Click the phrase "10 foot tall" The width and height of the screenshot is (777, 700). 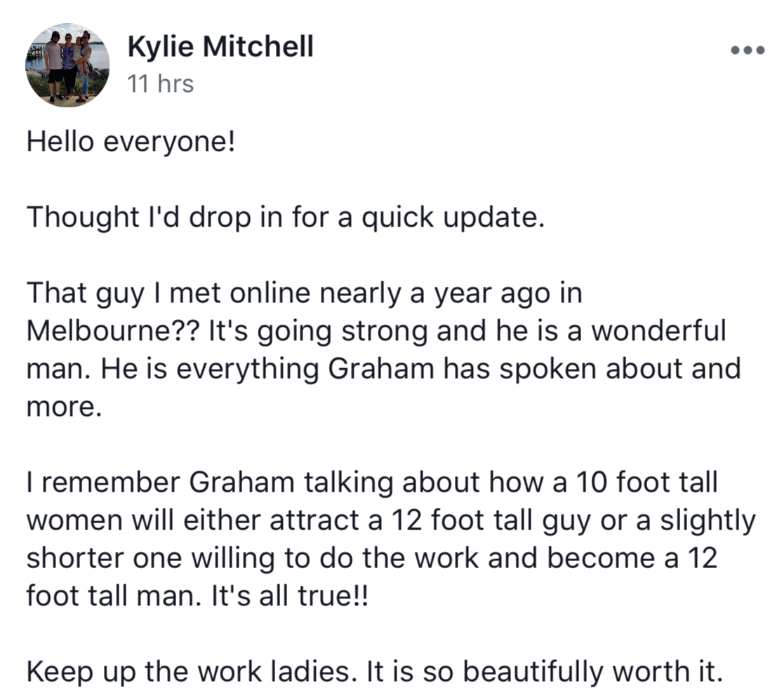pyautogui.click(x=646, y=482)
